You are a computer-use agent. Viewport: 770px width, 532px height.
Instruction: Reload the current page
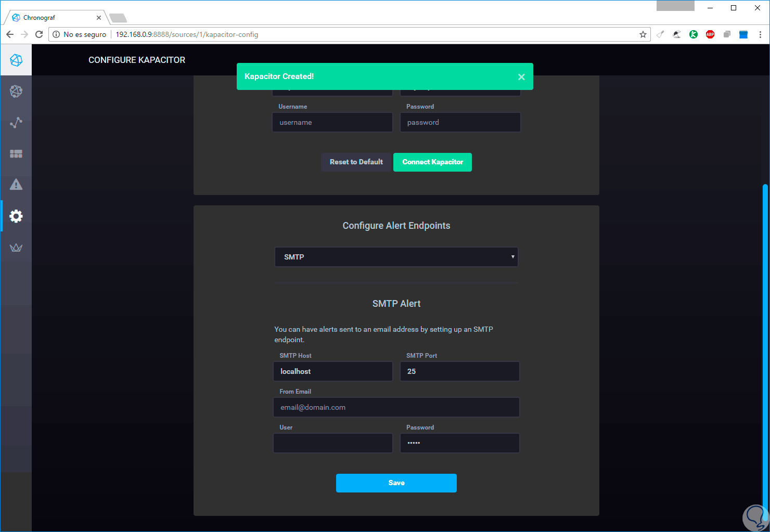click(39, 34)
